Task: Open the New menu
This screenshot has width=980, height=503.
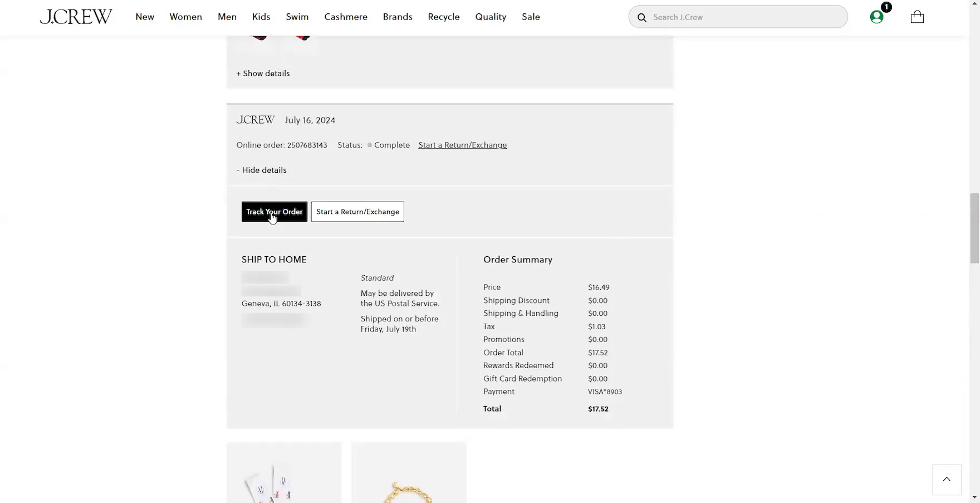Action: point(145,17)
